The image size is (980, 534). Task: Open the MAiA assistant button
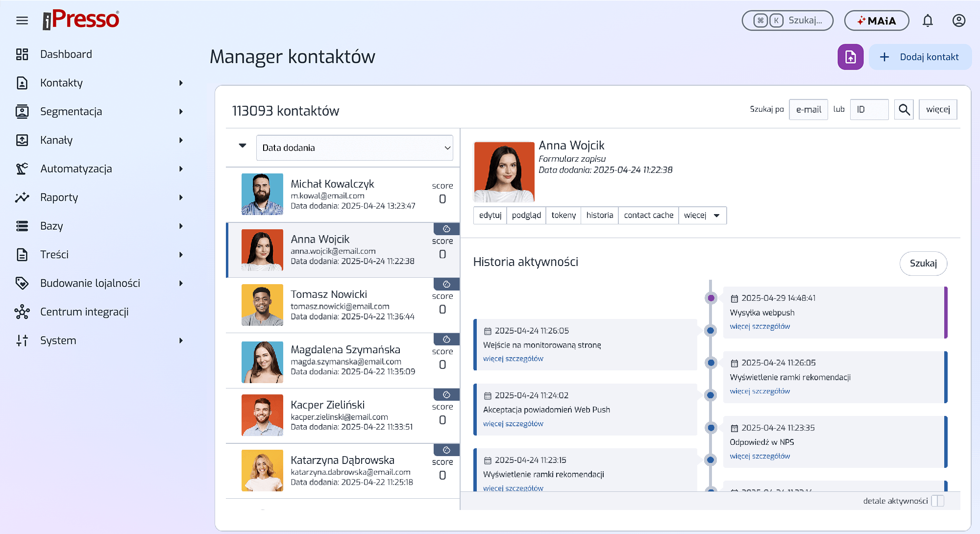877,21
